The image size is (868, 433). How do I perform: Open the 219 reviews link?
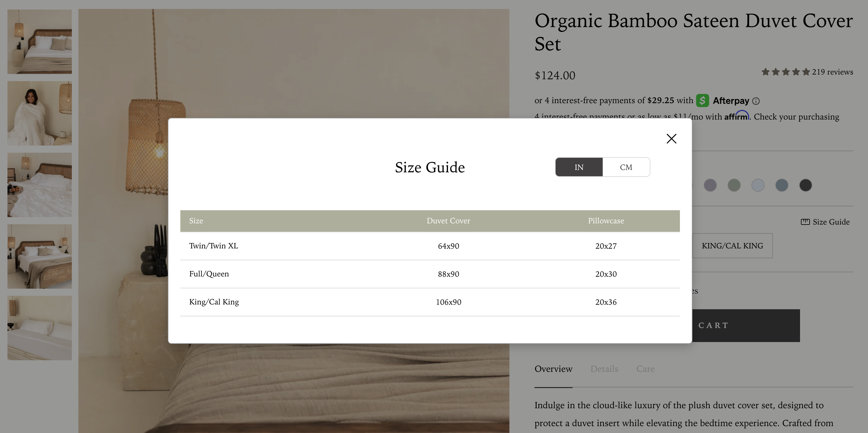pyautogui.click(x=832, y=72)
